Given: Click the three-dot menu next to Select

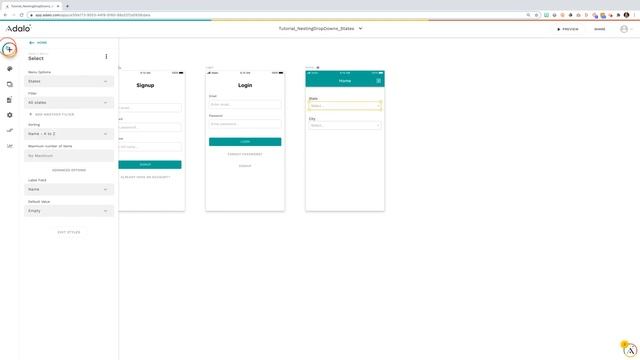Looking at the screenshot, I should [x=106, y=56].
